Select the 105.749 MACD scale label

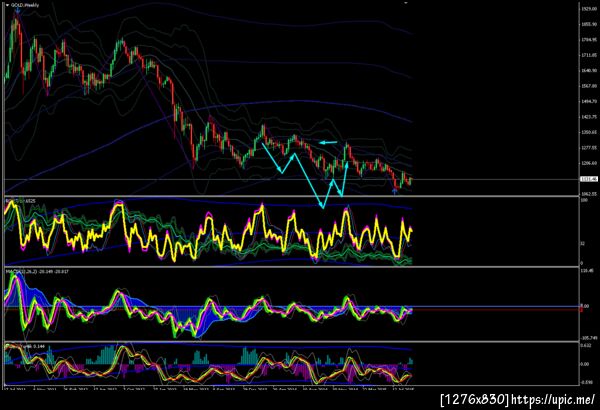[x=589, y=338]
